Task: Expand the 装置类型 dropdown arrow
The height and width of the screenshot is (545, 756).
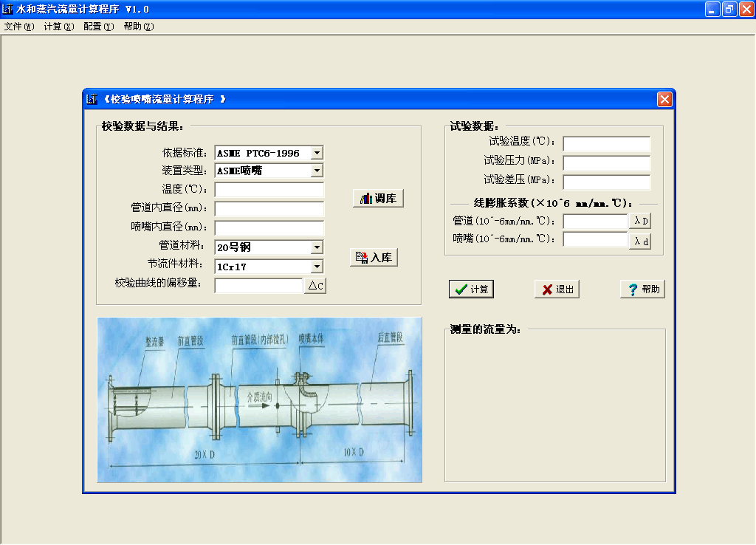Action: pos(317,171)
